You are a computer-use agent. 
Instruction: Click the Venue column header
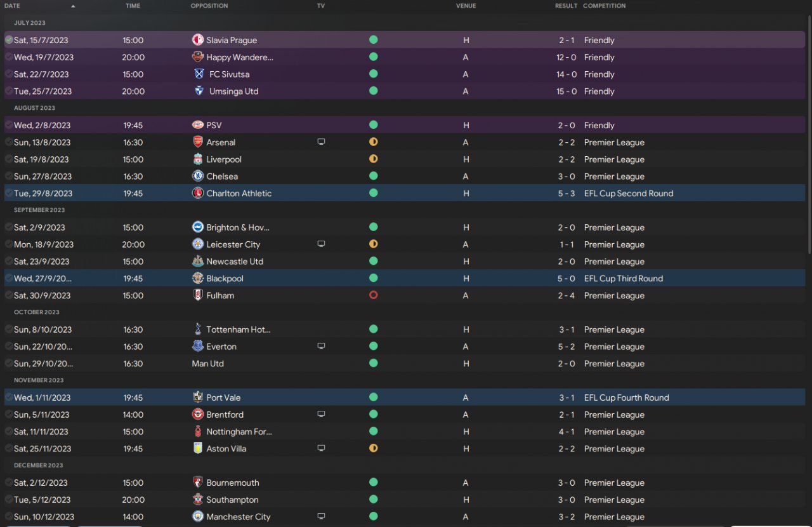tap(466, 6)
